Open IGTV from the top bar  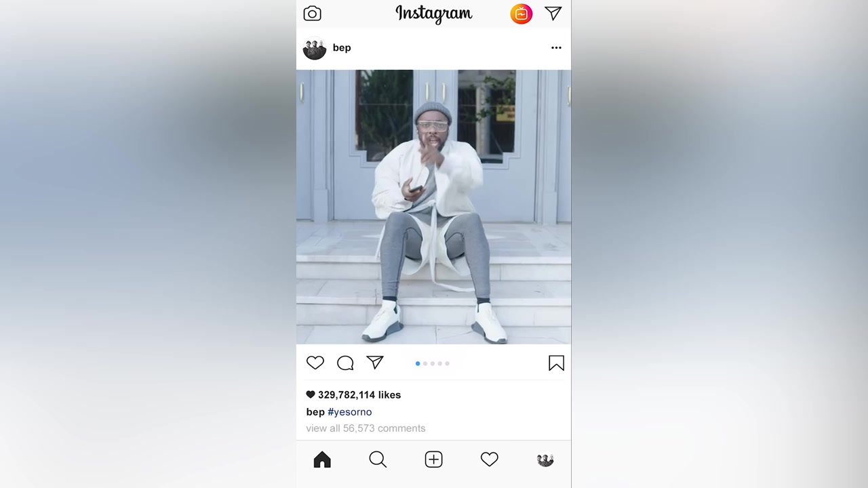click(x=521, y=14)
